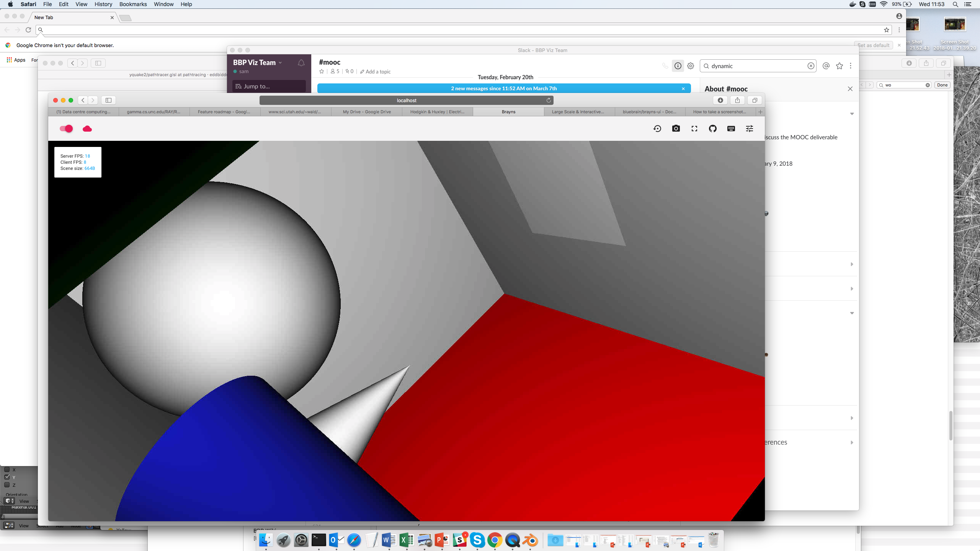
Task: Open Blender node editor type selector
Action: coord(9,525)
